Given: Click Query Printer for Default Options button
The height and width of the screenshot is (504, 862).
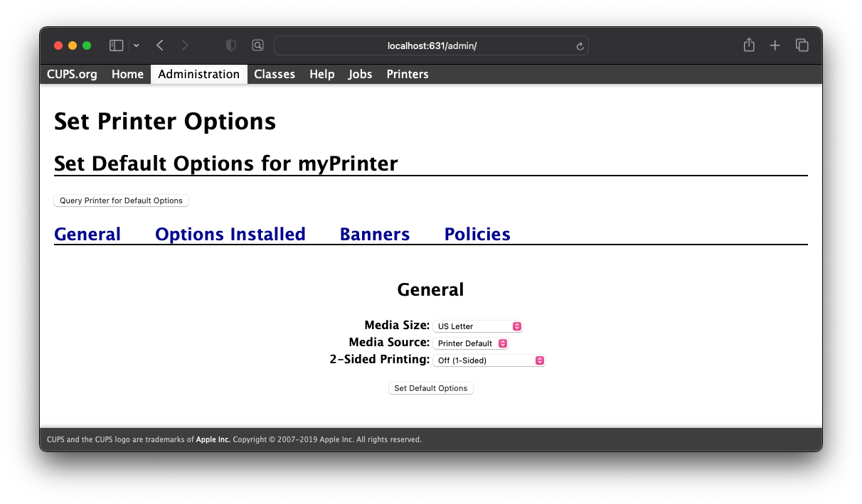Looking at the screenshot, I should click(x=121, y=200).
